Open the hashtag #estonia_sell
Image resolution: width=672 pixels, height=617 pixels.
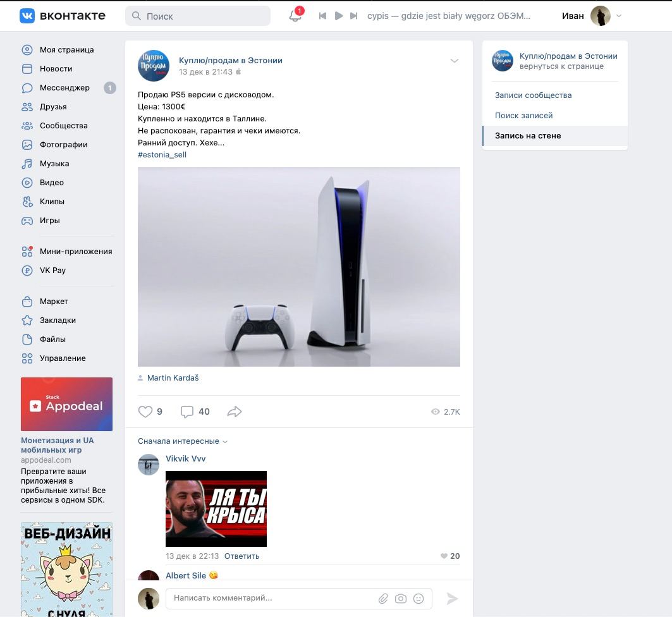coord(162,155)
